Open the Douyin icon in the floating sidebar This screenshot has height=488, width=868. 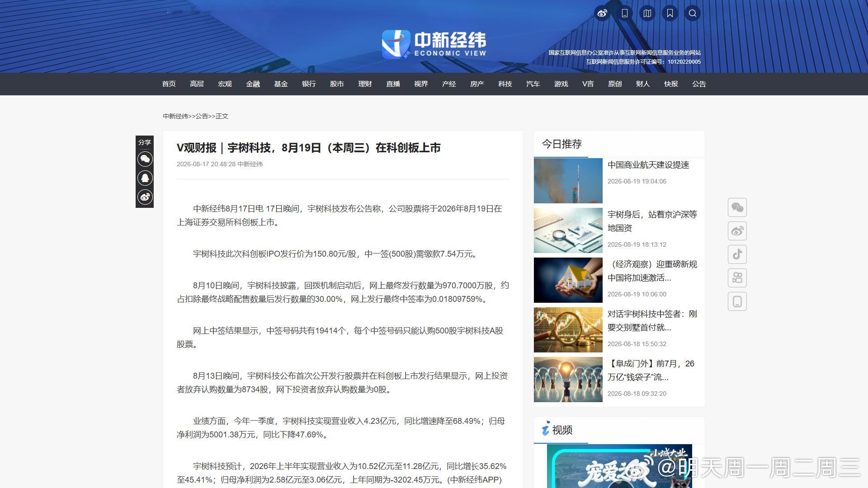[737, 254]
